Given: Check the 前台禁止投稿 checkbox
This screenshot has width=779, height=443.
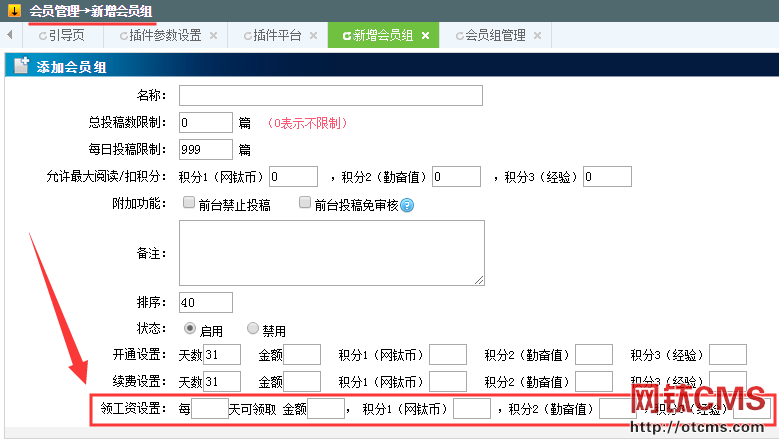Looking at the screenshot, I should [189, 202].
